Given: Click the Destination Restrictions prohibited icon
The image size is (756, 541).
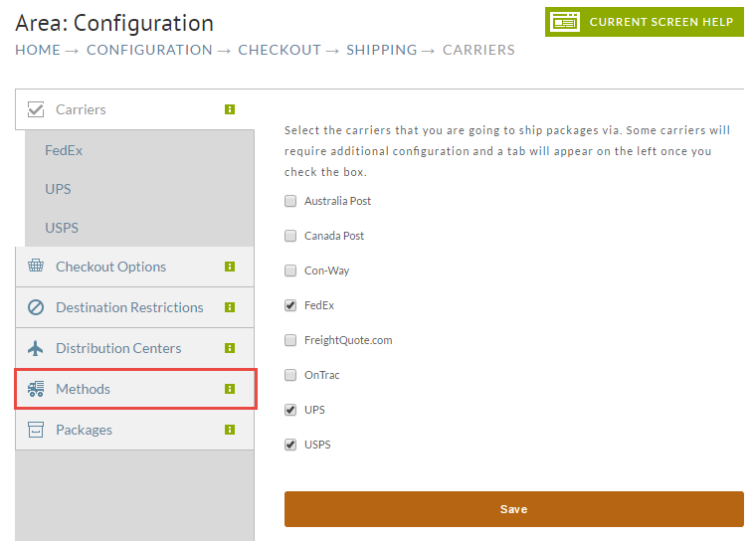Looking at the screenshot, I should 36,307.
